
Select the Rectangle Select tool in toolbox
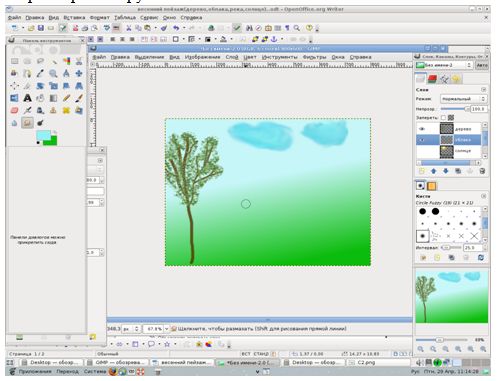coord(14,61)
